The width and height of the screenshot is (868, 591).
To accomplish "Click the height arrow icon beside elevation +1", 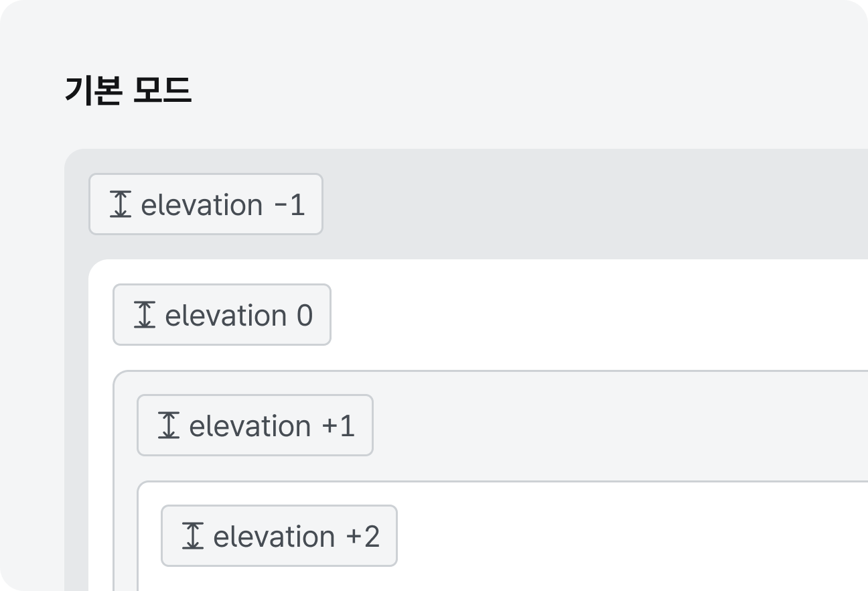I will (x=168, y=425).
